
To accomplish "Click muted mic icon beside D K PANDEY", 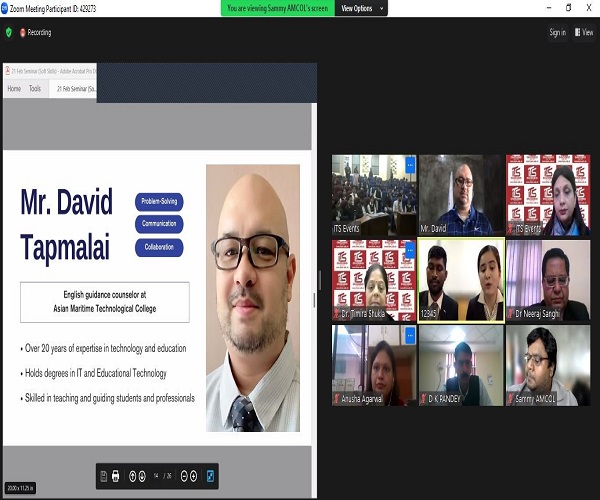I will [x=423, y=399].
